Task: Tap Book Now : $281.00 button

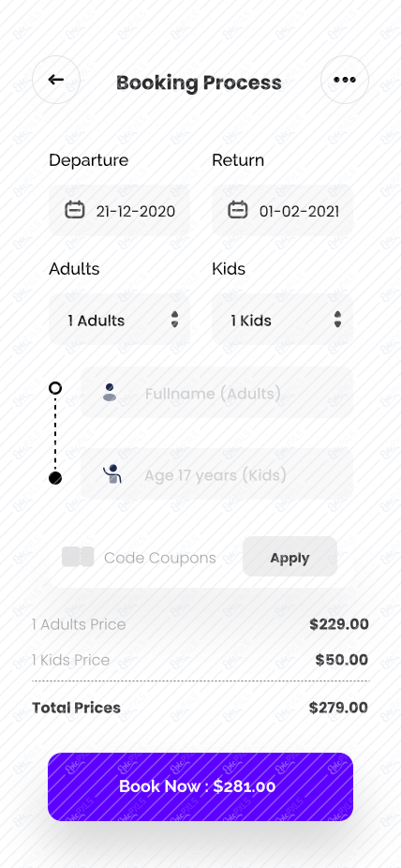Action: coord(200,786)
